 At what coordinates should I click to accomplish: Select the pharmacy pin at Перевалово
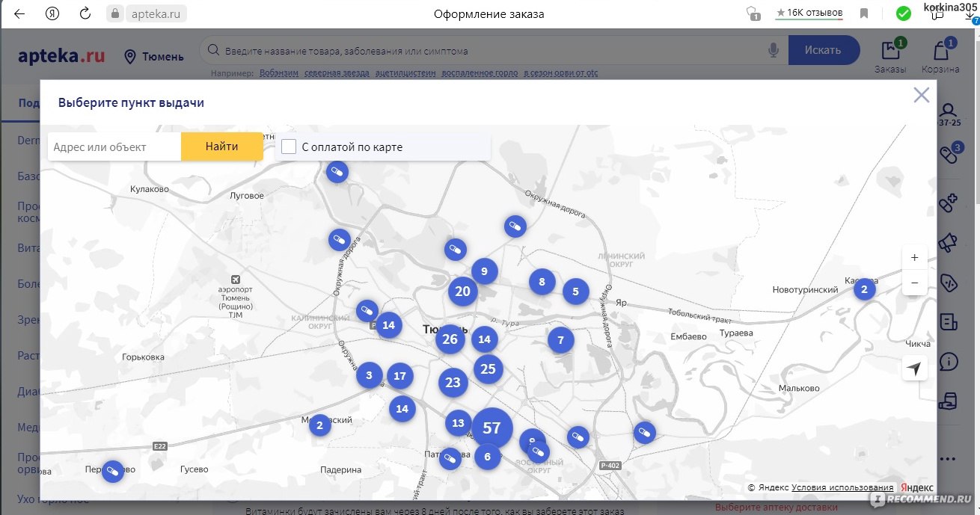pyautogui.click(x=112, y=472)
